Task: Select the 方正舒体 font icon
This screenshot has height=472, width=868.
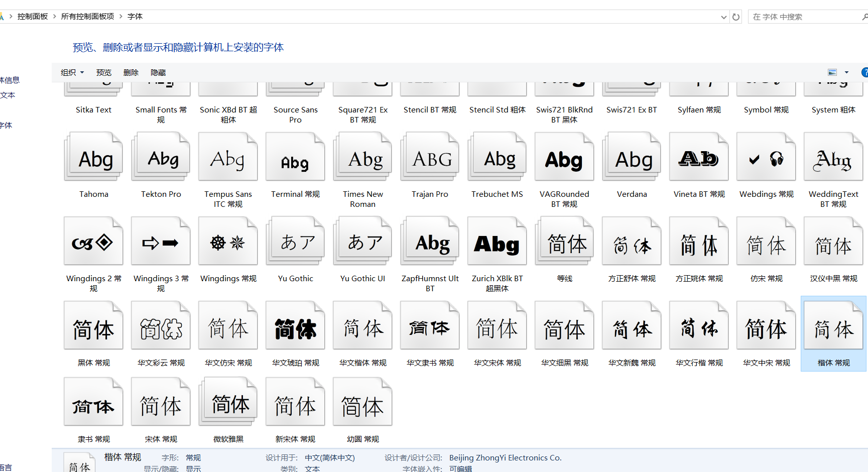Action: pos(632,241)
